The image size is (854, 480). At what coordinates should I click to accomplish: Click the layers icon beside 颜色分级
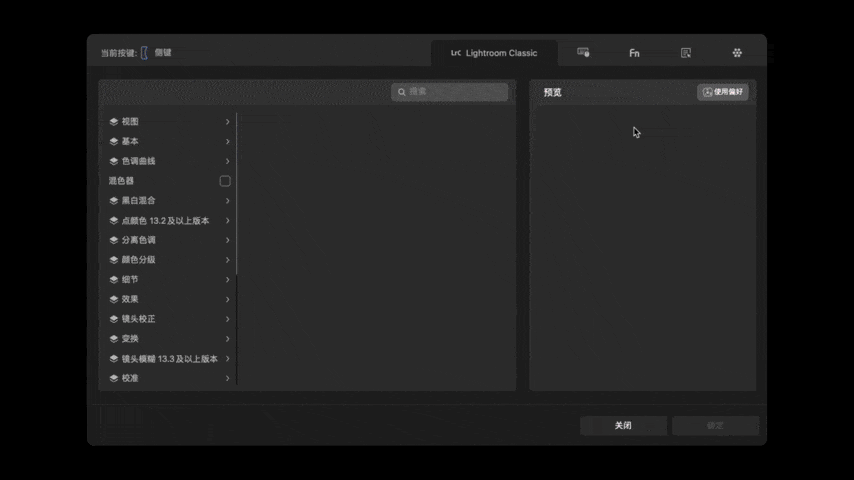pyautogui.click(x=114, y=260)
